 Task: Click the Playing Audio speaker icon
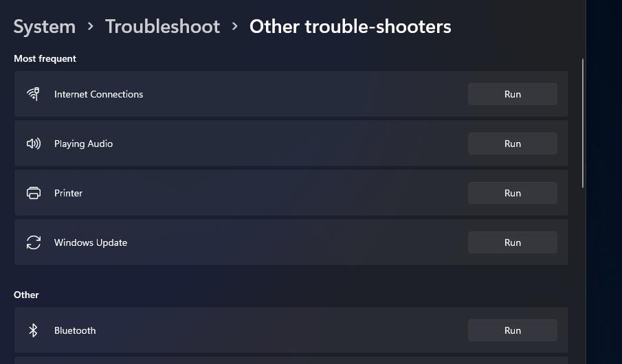[33, 144]
